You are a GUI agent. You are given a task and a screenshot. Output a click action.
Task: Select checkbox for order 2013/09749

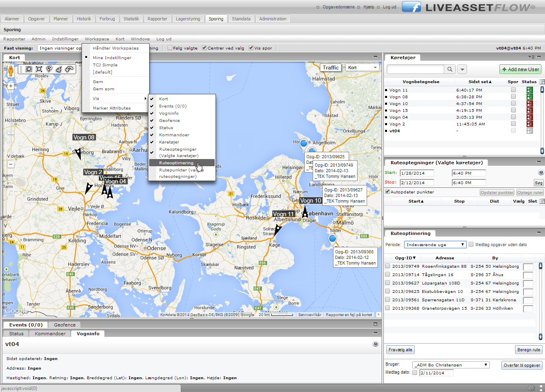point(387,266)
